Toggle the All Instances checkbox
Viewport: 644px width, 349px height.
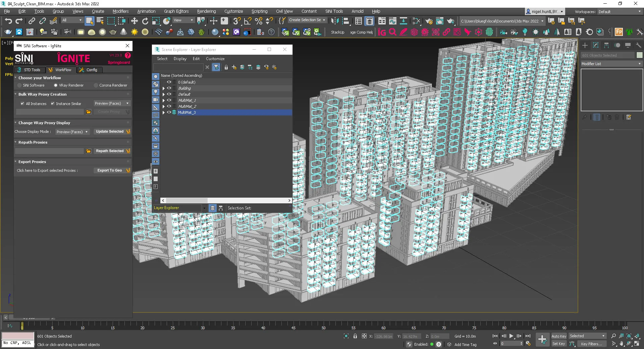[22, 104]
